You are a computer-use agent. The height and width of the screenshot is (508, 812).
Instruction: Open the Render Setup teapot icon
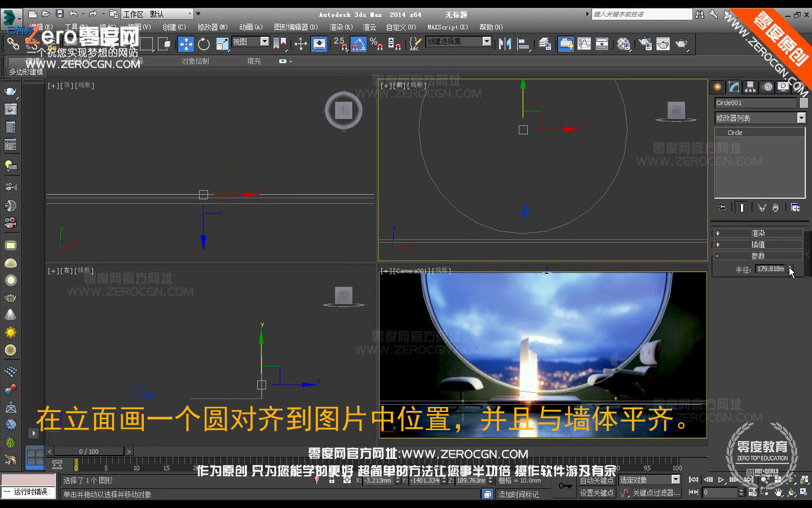(x=645, y=44)
